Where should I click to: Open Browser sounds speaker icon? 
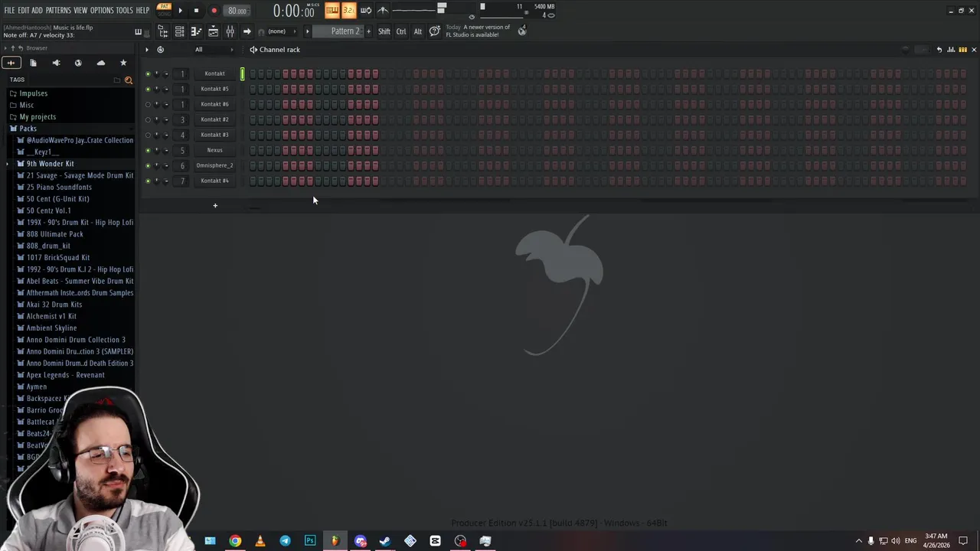[x=56, y=63]
